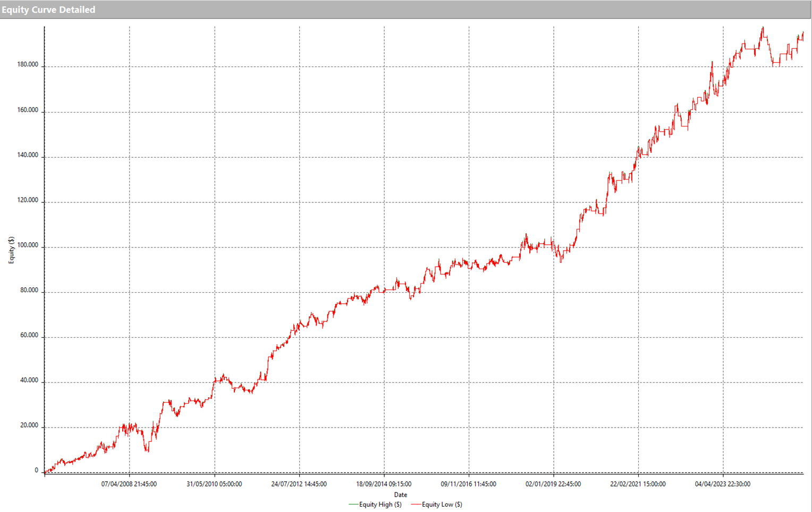Image resolution: width=812 pixels, height=512 pixels.
Task: Click the 22/02/2021 15:00:00 date tick label
Action: tap(639, 484)
